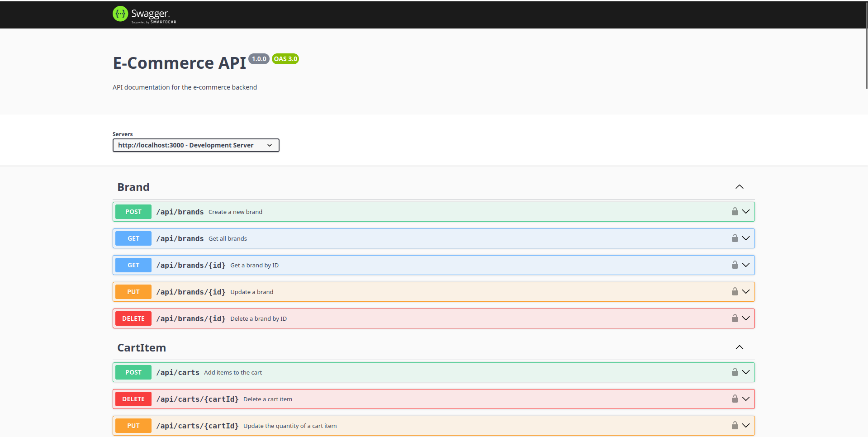Click the Brand tag heading
Viewport: 868px width, 437px height.
[133, 187]
